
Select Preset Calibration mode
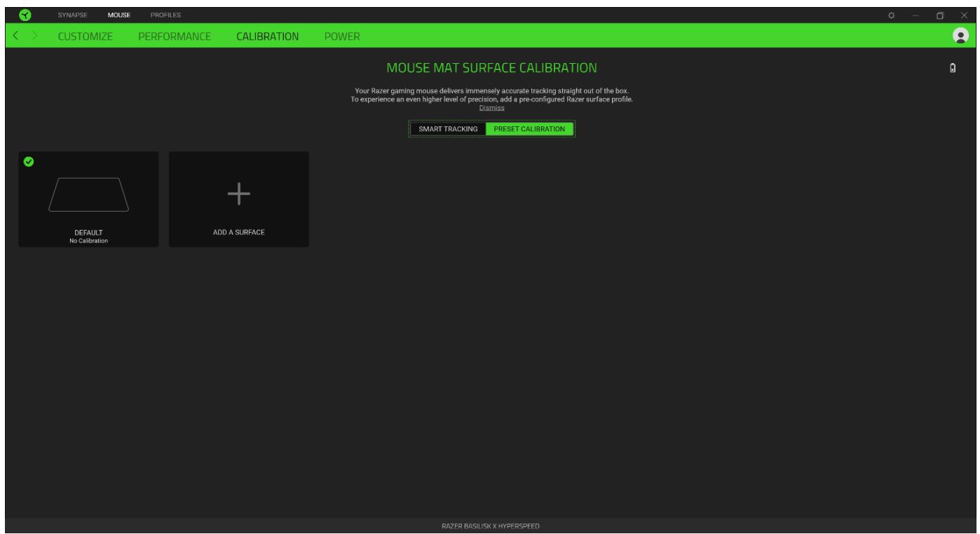tap(529, 129)
